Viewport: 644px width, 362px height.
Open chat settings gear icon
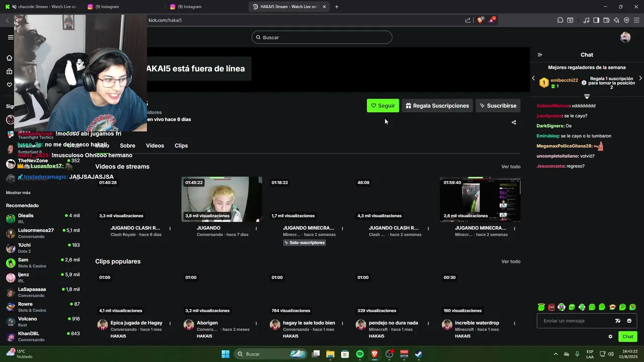click(610, 337)
